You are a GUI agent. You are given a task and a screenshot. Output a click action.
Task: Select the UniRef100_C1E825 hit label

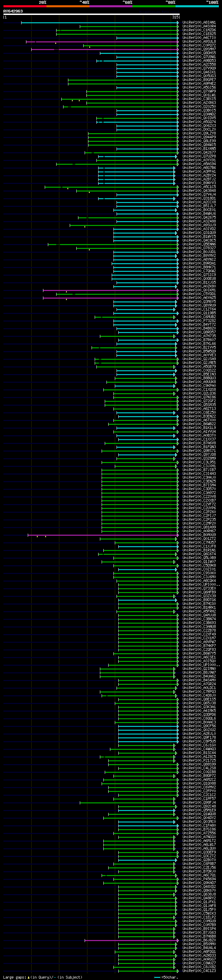[199, 34]
